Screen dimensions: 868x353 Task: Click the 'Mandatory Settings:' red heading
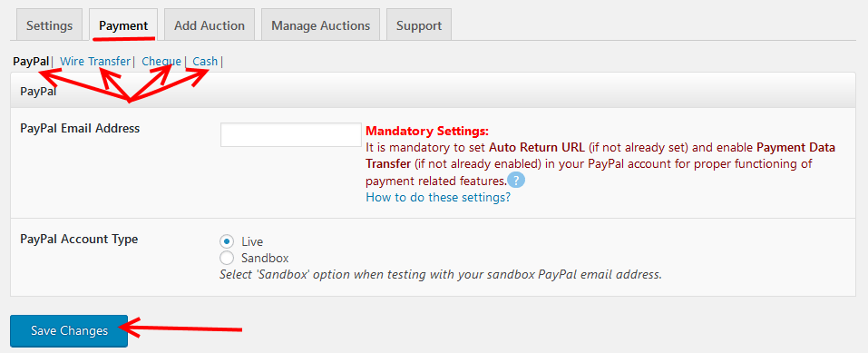[x=427, y=132]
